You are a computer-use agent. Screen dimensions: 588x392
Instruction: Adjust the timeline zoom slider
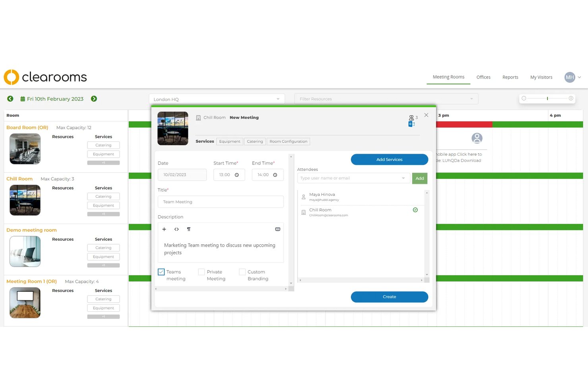pos(547,98)
